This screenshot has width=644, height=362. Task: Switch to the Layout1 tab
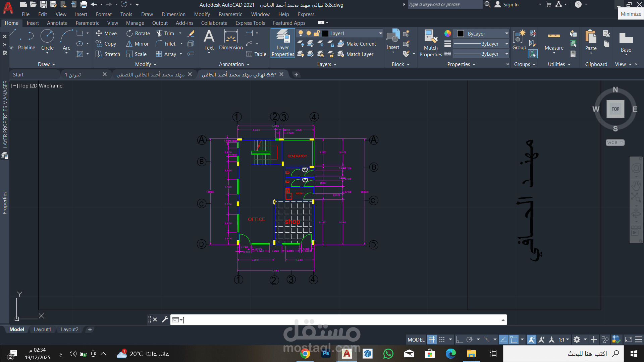tap(42, 329)
